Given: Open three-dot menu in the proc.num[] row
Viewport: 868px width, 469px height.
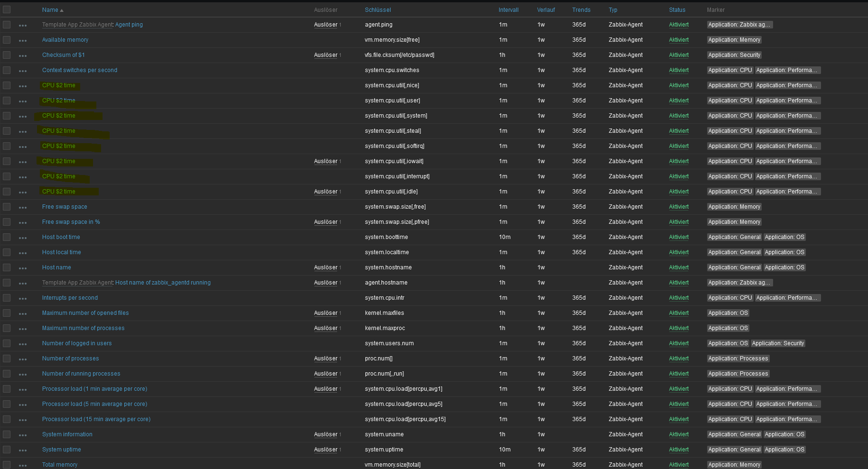Looking at the screenshot, I should [x=23, y=359].
